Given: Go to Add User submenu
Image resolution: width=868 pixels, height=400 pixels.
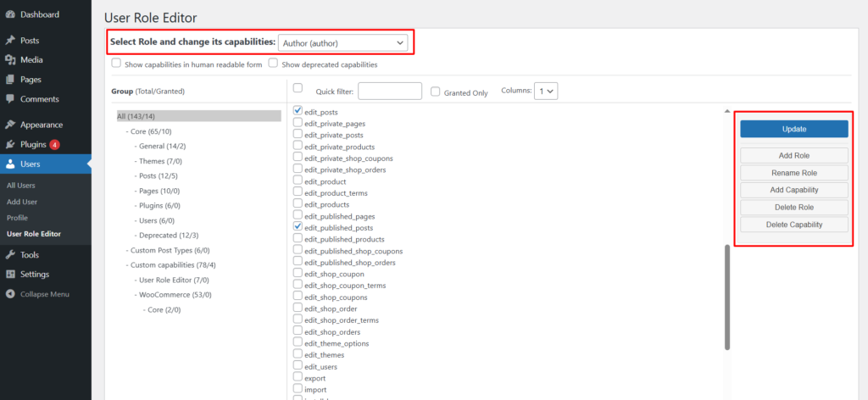Looking at the screenshot, I should point(22,202).
